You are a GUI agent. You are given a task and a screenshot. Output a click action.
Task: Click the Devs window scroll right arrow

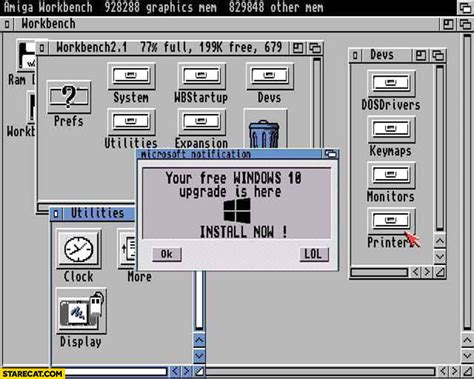427,272
